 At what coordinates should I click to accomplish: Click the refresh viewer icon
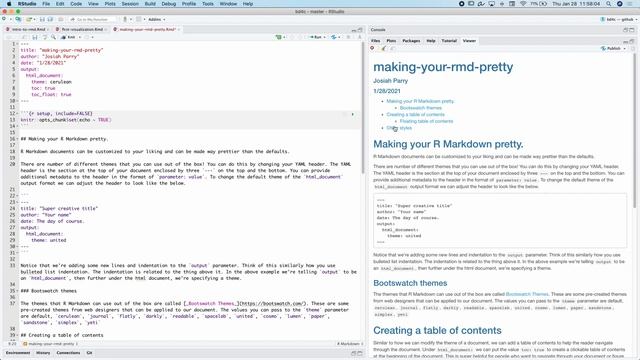pyautogui.click(x=633, y=49)
